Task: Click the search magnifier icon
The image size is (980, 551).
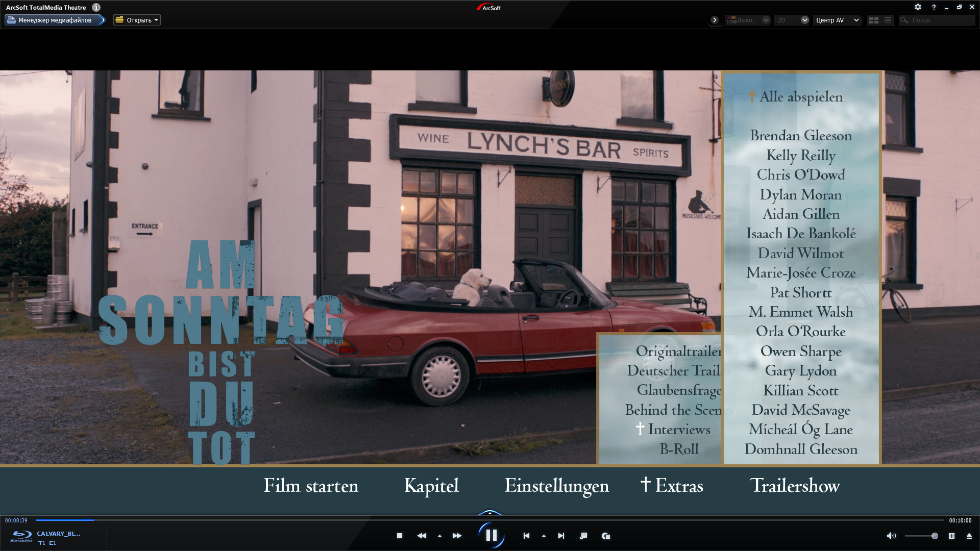Action: click(904, 20)
